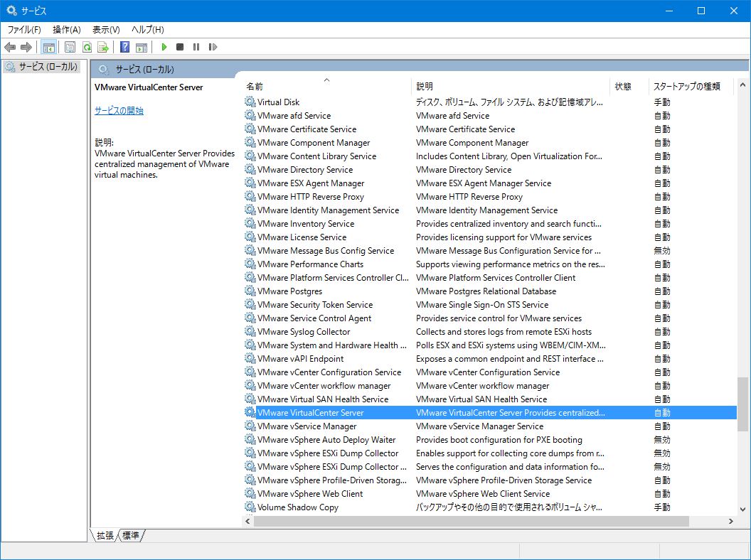Select VMware Service Control Agent name

[x=314, y=318]
